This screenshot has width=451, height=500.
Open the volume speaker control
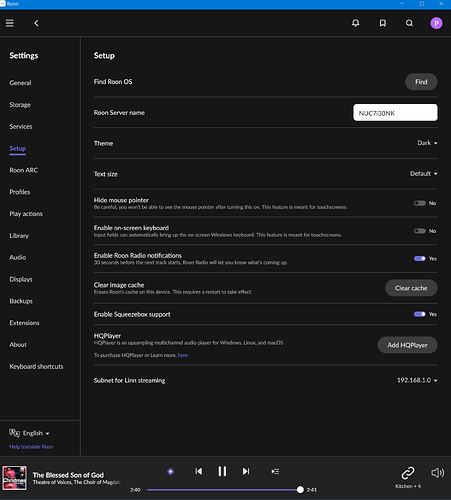click(x=437, y=473)
